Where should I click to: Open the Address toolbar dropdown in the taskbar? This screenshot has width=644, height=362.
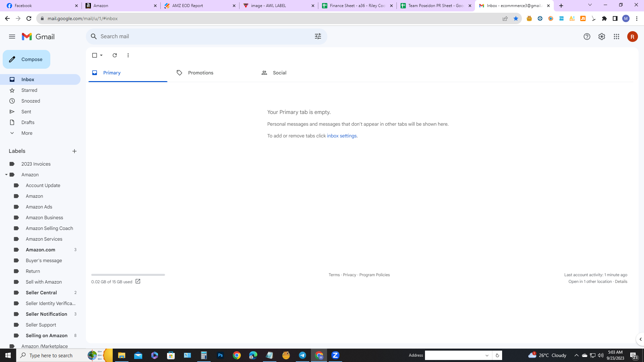pyautogui.click(x=487, y=355)
